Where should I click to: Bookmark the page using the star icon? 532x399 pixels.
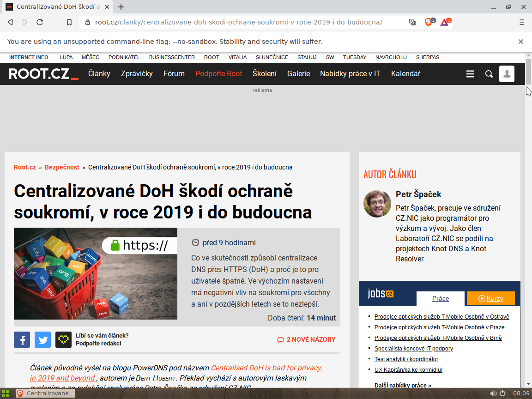pos(70,22)
